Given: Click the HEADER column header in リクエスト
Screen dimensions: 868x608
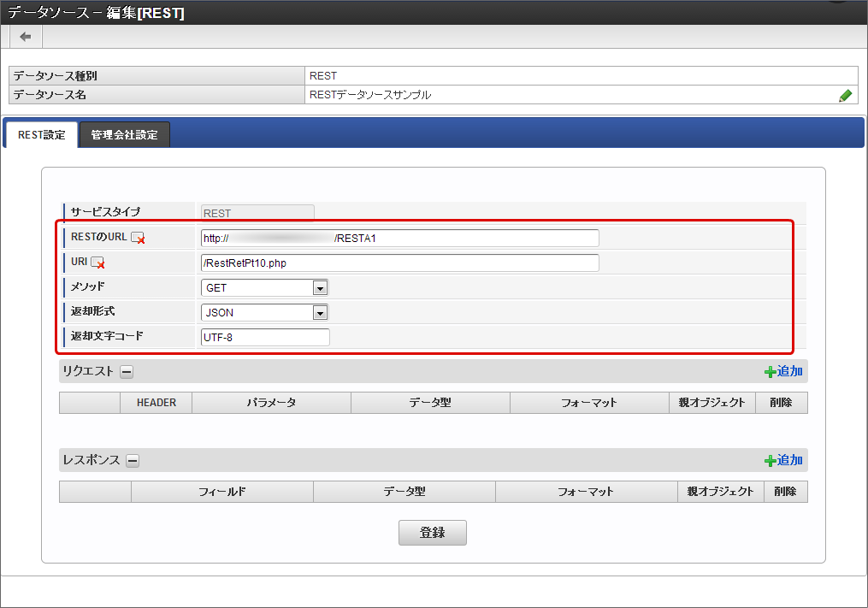Looking at the screenshot, I should pyautogui.click(x=156, y=403).
